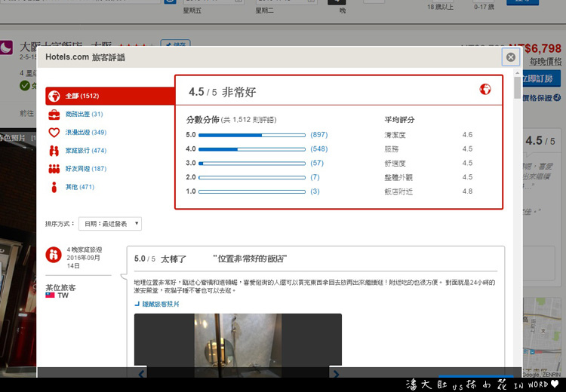Click the 5.0 score distribution bar

(252, 135)
